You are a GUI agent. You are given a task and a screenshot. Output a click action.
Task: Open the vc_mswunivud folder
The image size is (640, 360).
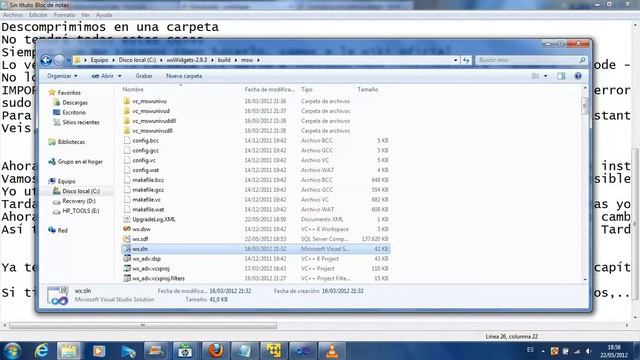[151, 111]
